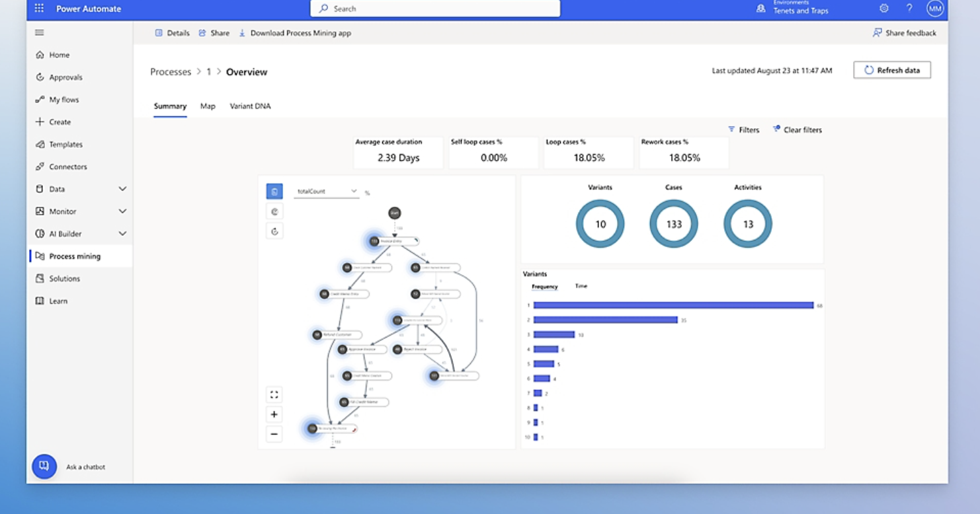
Task: Open the MM account avatar
Action: click(934, 9)
